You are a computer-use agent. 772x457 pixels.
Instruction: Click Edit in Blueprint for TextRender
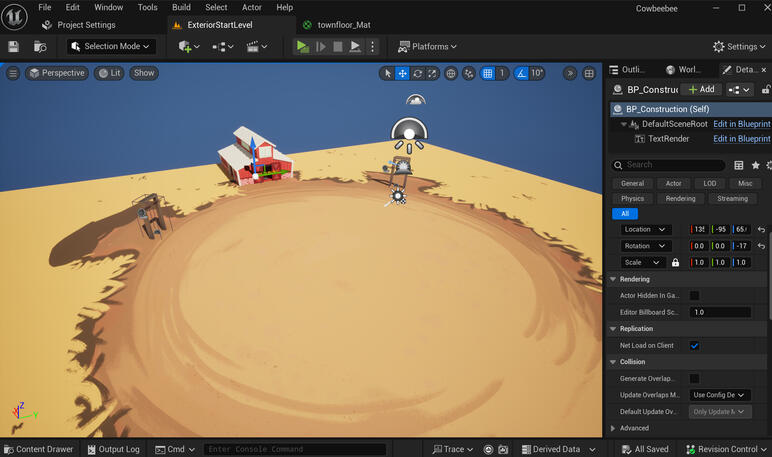point(741,139)
